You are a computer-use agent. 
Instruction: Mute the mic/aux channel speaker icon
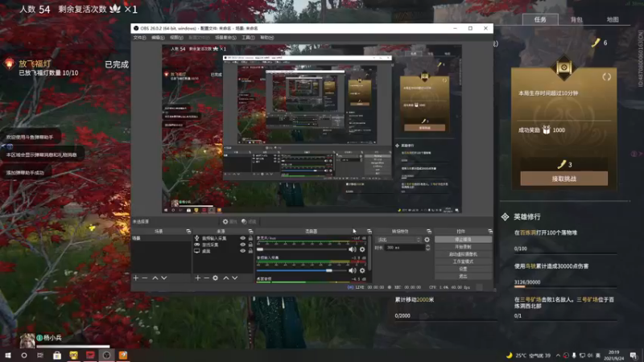pyautogui.click(x=353, y=249)
